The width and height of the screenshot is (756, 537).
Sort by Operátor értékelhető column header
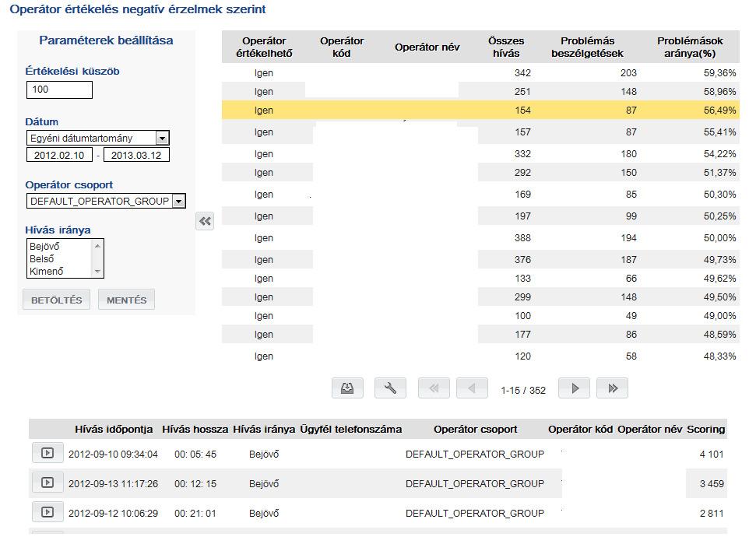click(264, 47)
